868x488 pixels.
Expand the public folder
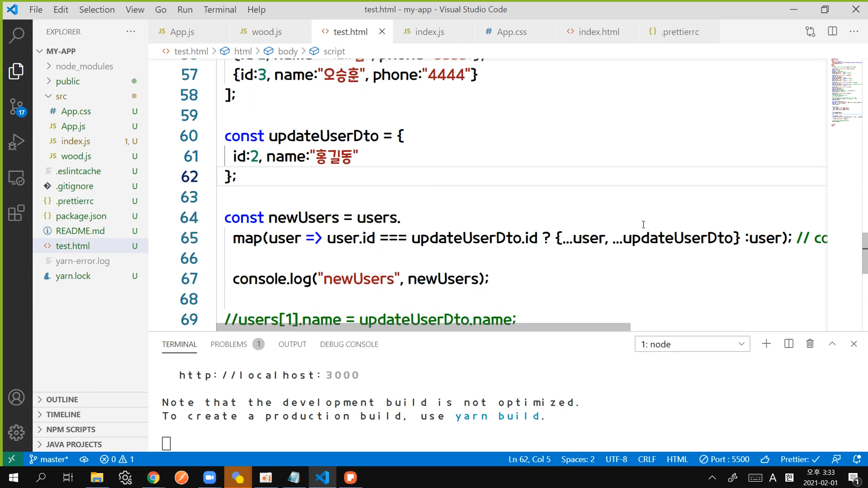pyautogui.click(x=90, y=81)
